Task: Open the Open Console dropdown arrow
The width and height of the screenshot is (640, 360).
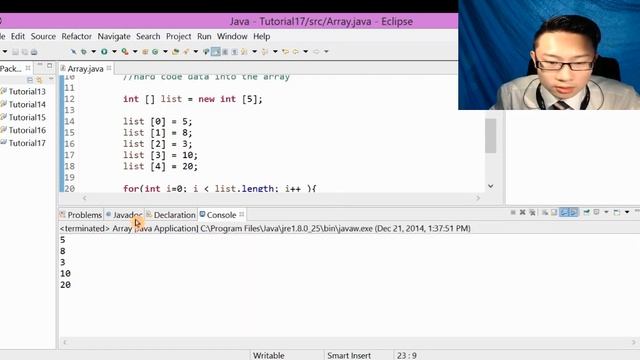Action: tap(627, 212)
